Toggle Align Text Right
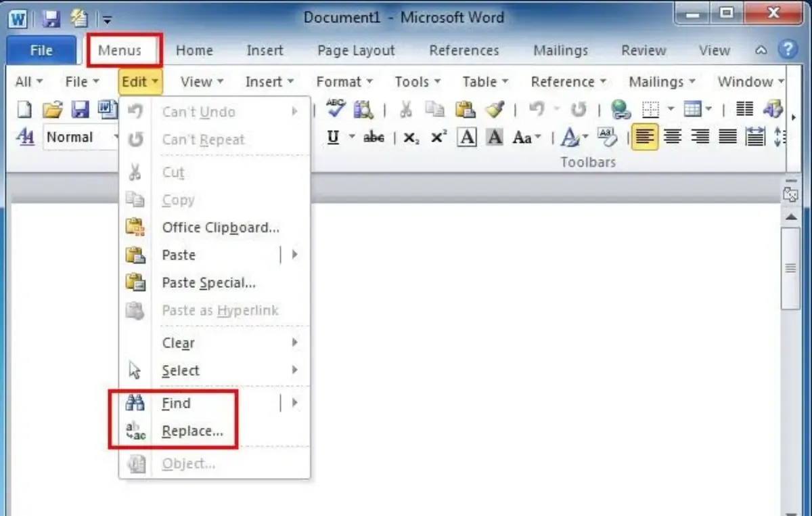 [x=700, y=137]
